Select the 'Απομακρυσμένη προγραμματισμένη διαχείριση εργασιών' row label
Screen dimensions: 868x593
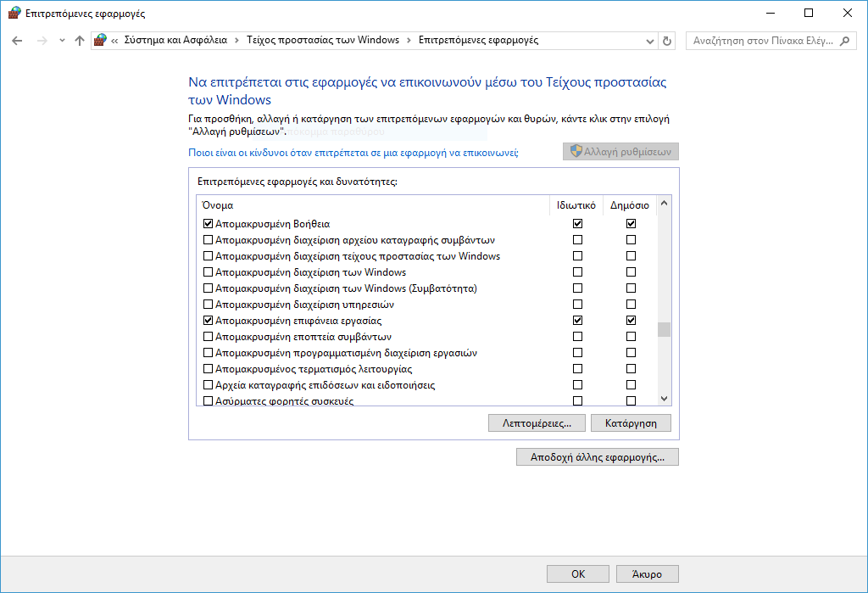point(346,352)
